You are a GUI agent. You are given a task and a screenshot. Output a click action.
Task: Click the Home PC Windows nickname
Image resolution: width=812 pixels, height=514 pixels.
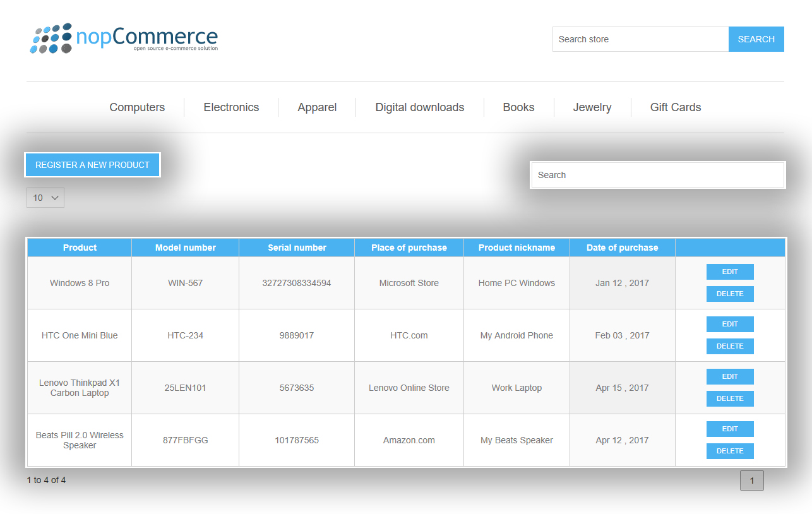(x=516, y=283)
